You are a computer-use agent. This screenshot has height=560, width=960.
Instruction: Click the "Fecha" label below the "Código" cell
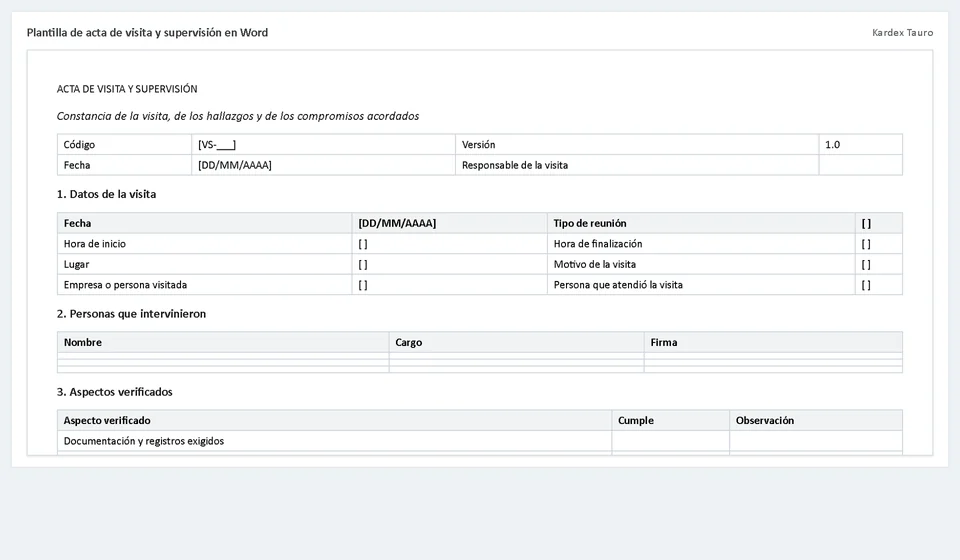click(x=77, y=165)
